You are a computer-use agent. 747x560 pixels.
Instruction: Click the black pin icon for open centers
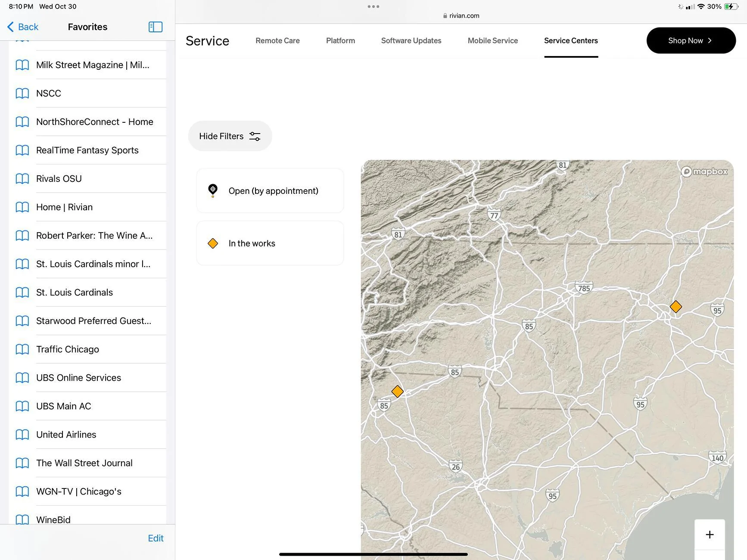click(213, 190)
